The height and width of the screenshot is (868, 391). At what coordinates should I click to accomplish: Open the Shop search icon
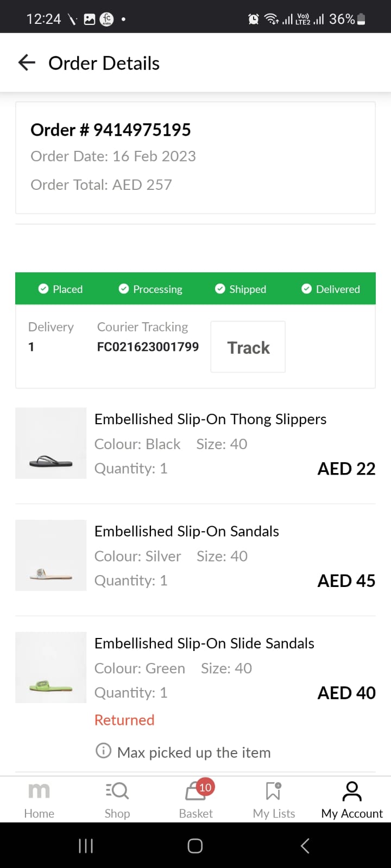(117, 791)
